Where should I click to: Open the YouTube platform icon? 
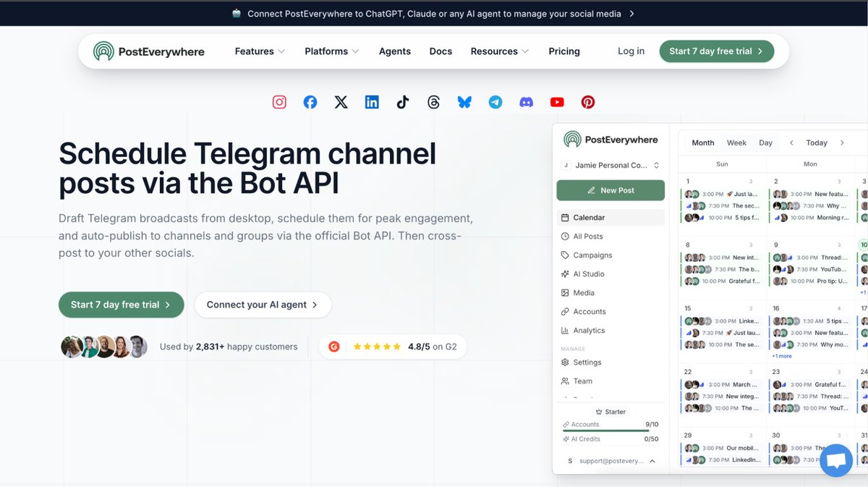pos(557,102)
